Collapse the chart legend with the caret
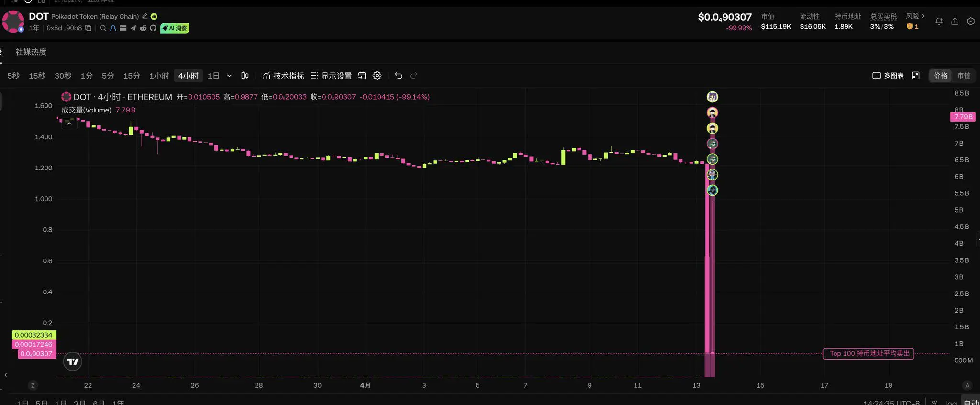The image size is (980, 405). pyautogui.click(x=69, y=124)
